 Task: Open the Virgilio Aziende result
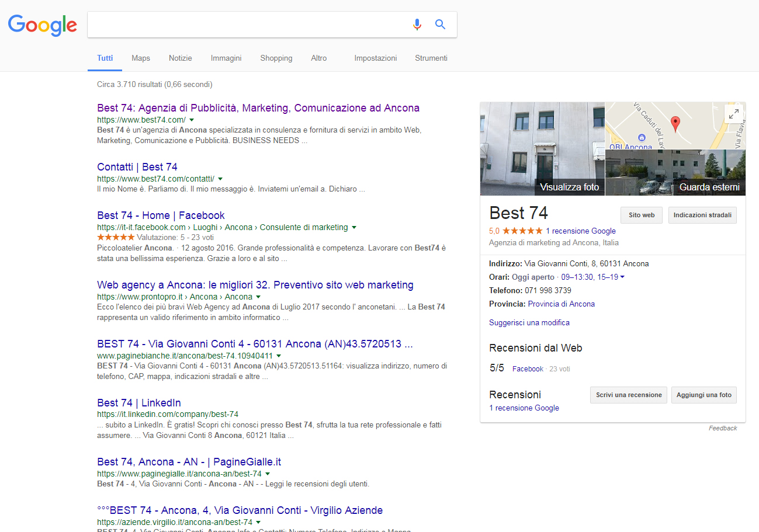[240, 510]
